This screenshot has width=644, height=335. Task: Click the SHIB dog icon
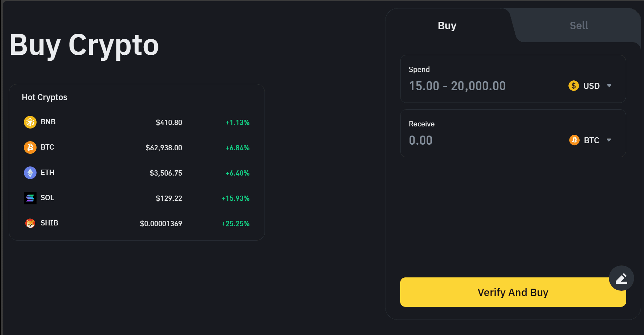click(30, 223)
